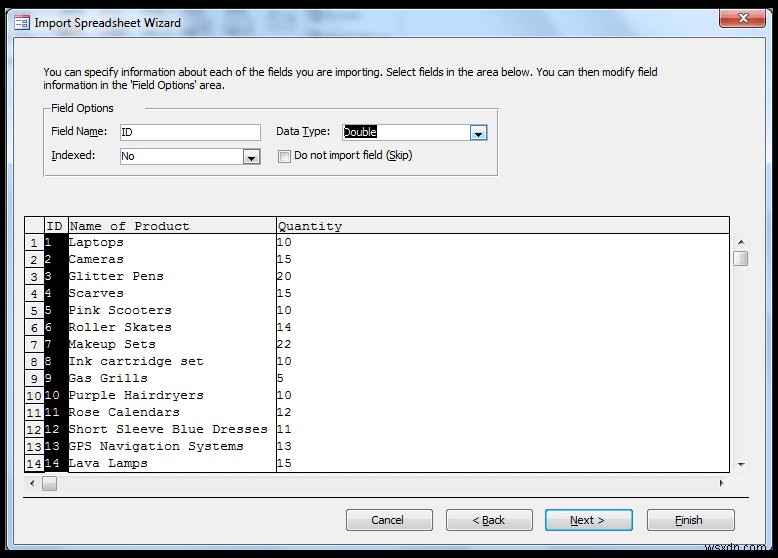Click the Roller Skates cell
Viewport: 778px width, 558px height.
pyautogui.click(x=172, y=327)
